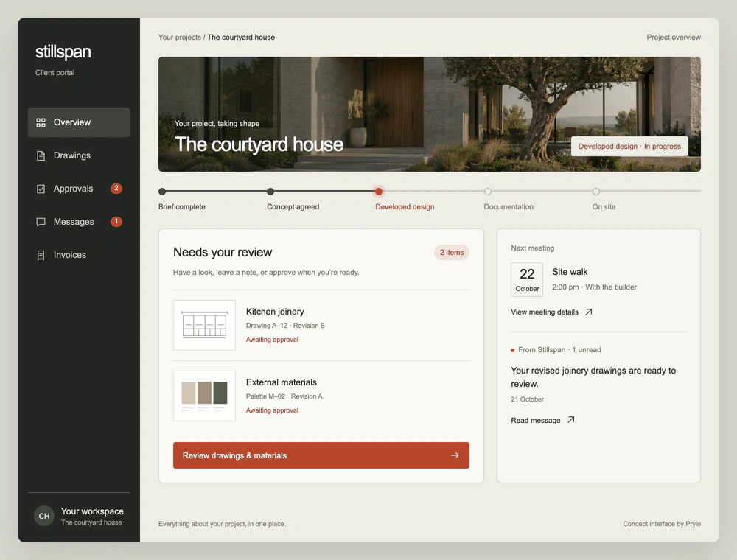
Task: Click the Messages speech bubble icon
Action: (41, 222)
